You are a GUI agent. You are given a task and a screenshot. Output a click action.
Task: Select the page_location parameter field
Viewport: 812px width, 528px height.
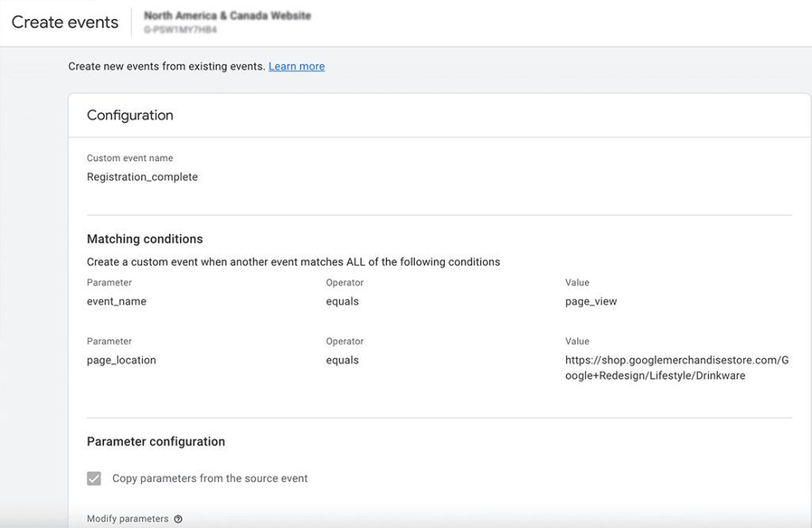coord(121,360)
